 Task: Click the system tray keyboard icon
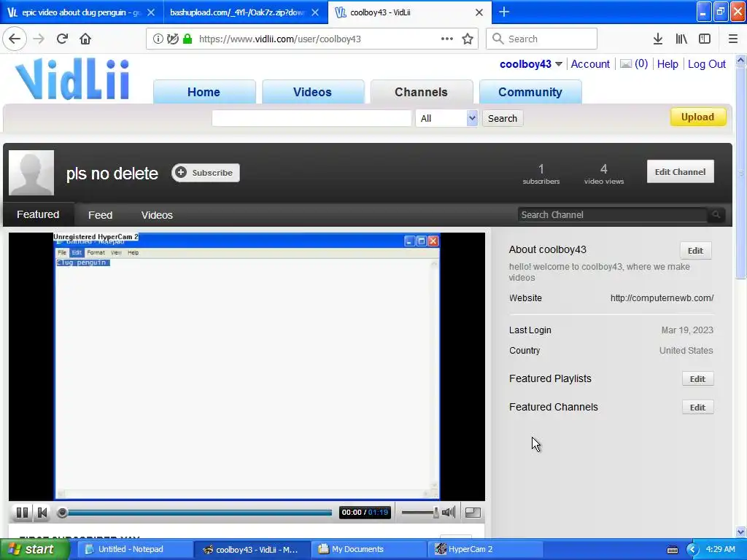click(x=672, y=550)
